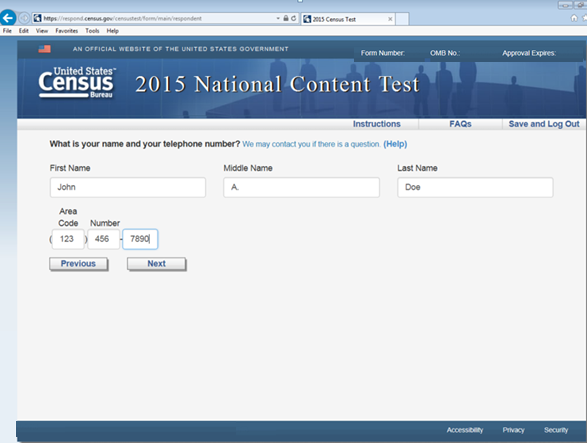The height and width of the screenshot is (443, 587).
Task: Open the View menu
Action: 42,31
